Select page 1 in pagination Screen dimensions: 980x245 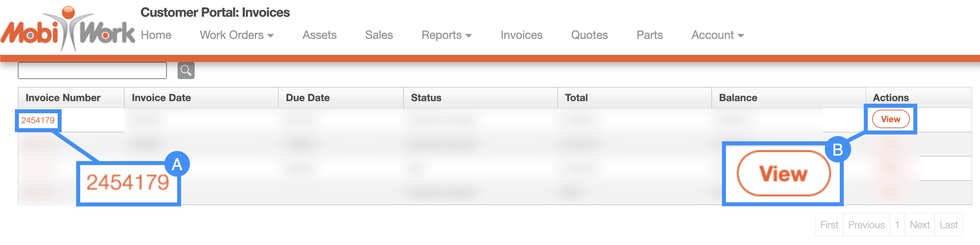(x=897, y=225)
